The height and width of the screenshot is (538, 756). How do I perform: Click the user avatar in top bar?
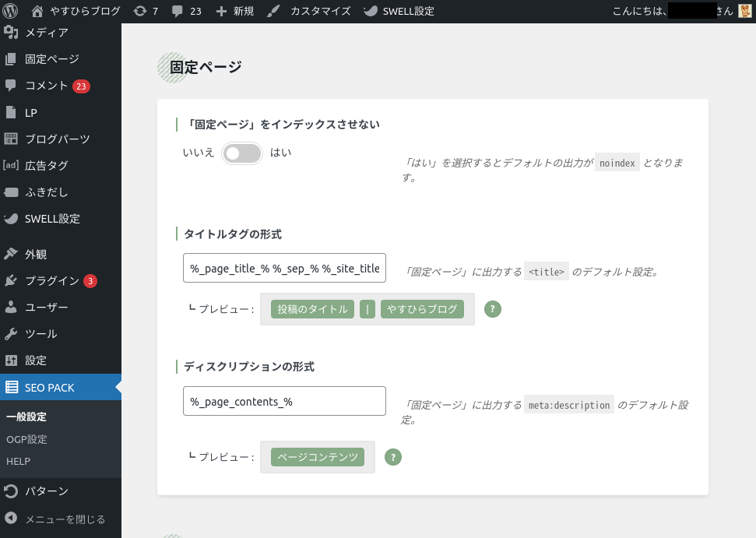(745, 11)
